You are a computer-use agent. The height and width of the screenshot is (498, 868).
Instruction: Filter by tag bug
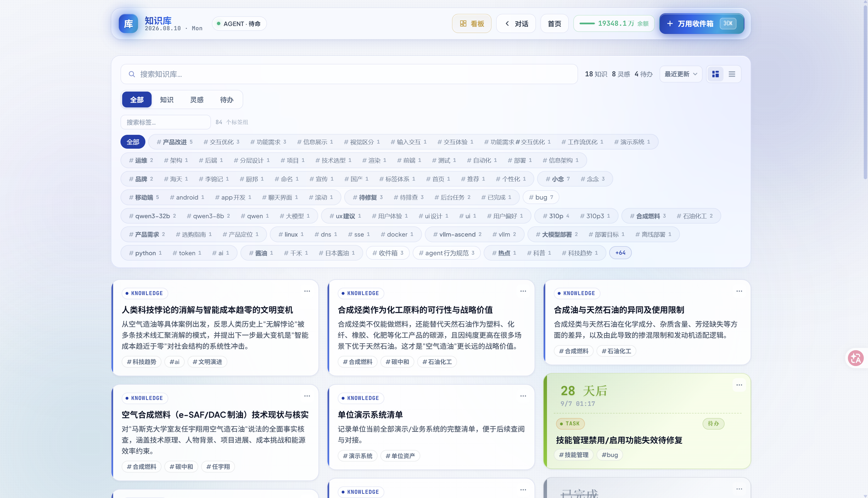(541, 197)
